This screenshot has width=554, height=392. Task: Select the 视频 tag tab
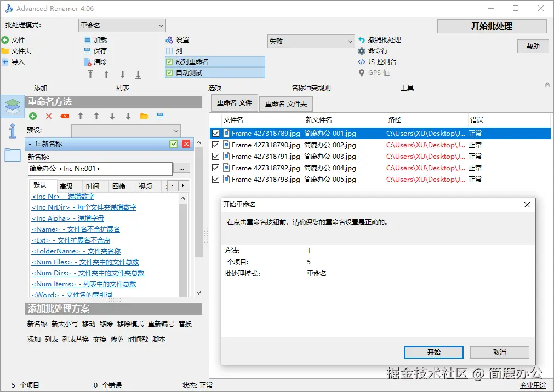point(145,186)
